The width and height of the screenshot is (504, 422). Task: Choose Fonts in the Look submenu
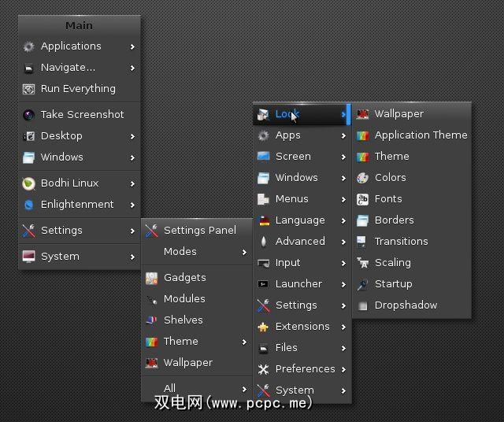388,199
